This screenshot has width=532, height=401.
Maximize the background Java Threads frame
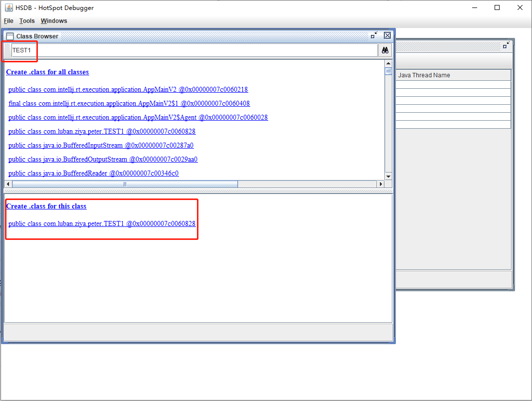pos(506,45)
